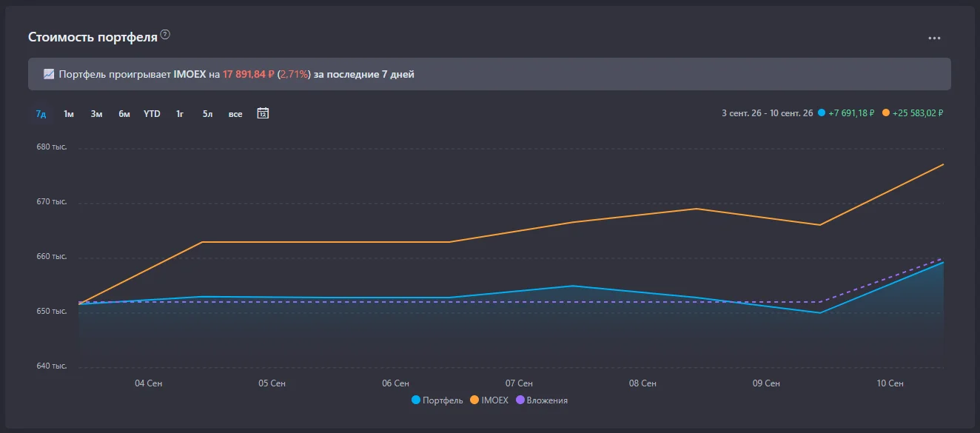Click the blue dot beside +7 691,18 ₽
This screenshot has height=433, width=980.
(x=822, y=113)
